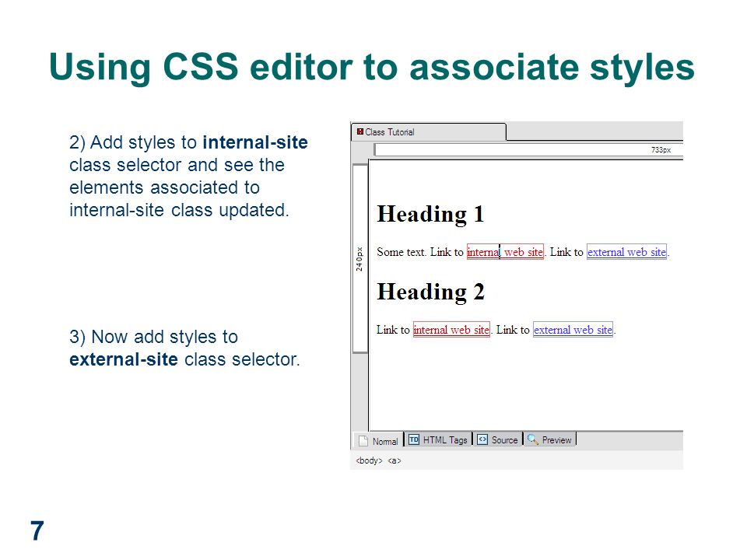Click bold 'internal-site' in step 2
Screen dimensions: 747x560
(255, 142)
